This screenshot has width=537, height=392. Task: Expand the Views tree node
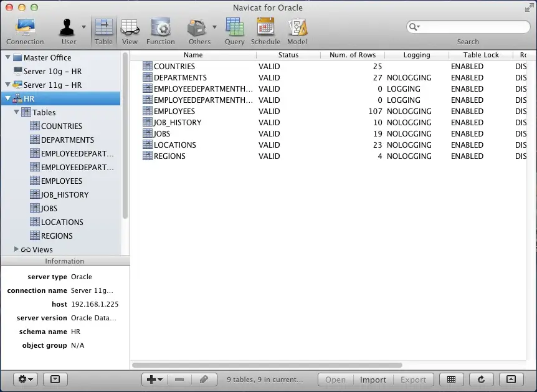pyautogui.click(x=16, y=249)
